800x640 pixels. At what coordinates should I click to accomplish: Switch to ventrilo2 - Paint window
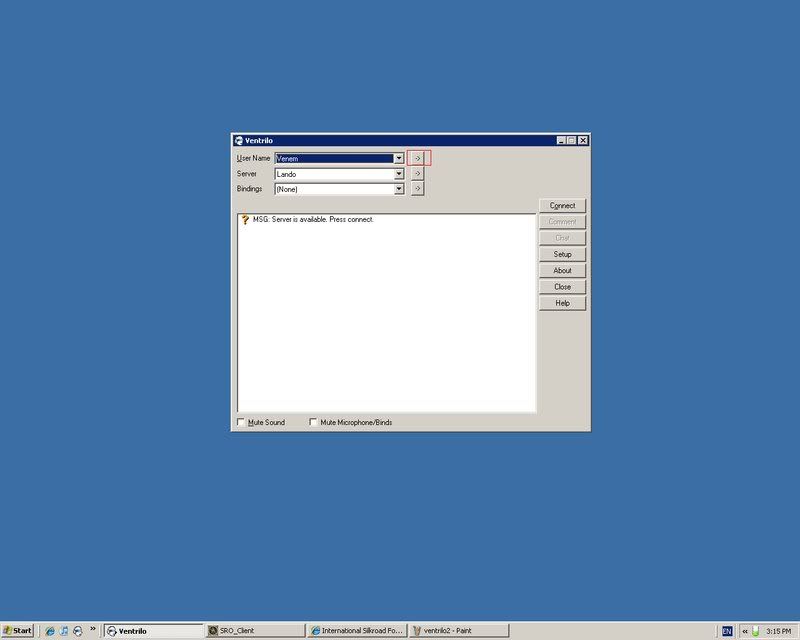[459, 631]
